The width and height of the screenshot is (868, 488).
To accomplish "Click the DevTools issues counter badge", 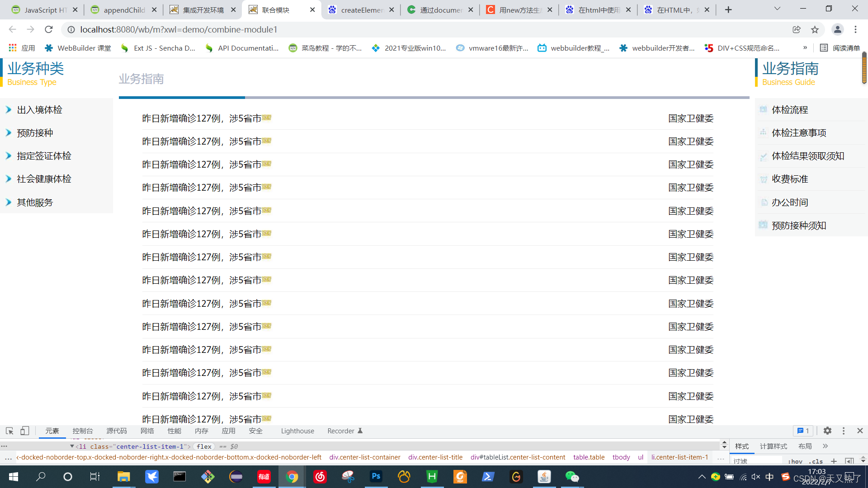I will point(803,431).
